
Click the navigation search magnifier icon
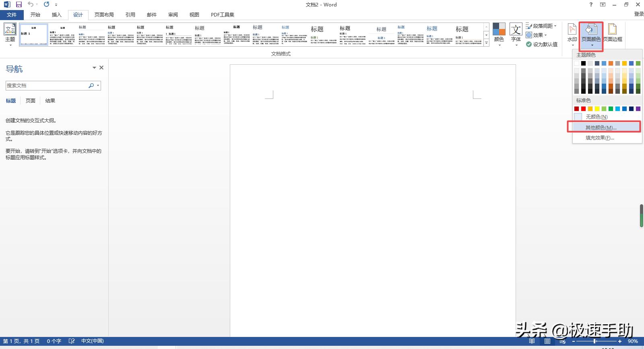pyautogui.click(x=91, y=86)
